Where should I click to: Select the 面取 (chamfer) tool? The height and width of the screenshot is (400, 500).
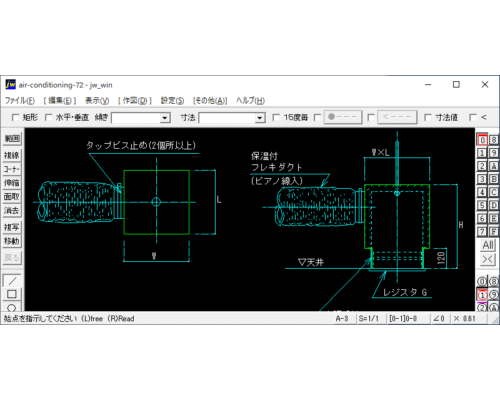[x=12, y=197]
